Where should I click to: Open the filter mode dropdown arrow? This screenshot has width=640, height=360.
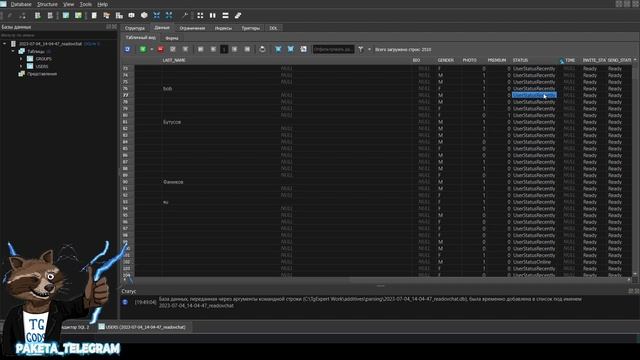[x=369, y=49]
